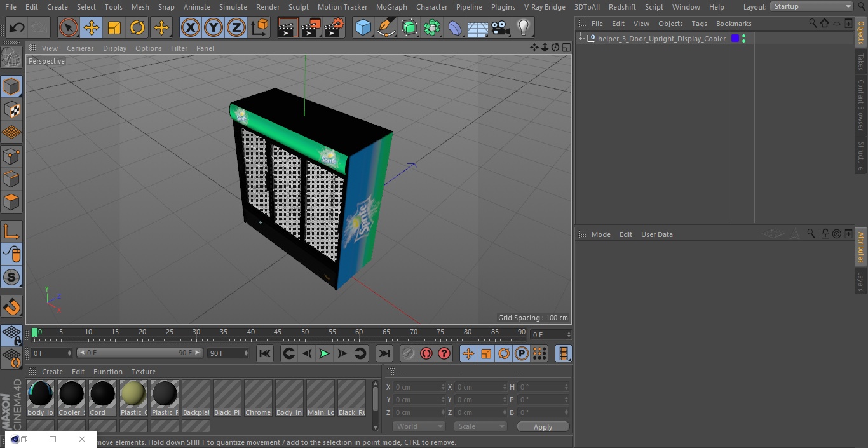The height and width of the screenshot is (448, 868).
Task: Open the Scale mode dropdown
Action: [x=480, y=426]
